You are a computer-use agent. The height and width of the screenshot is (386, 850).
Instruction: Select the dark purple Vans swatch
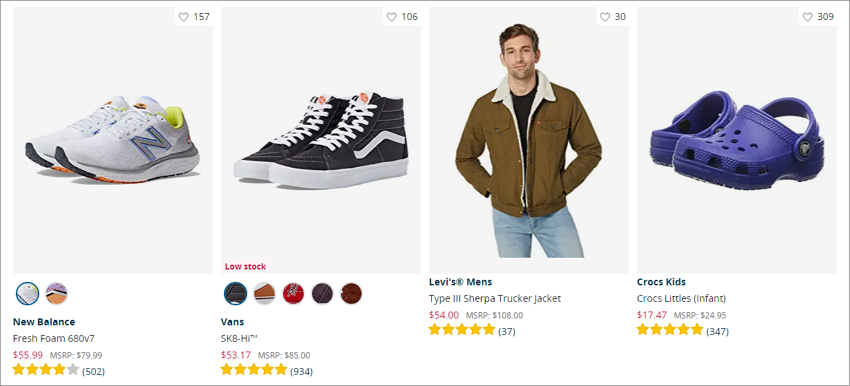323,293
